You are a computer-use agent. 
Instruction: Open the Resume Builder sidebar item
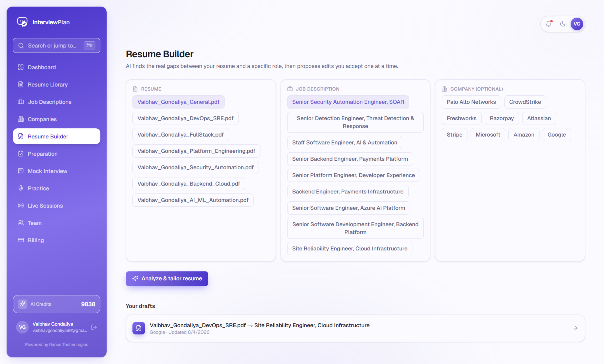click(56, 136)
